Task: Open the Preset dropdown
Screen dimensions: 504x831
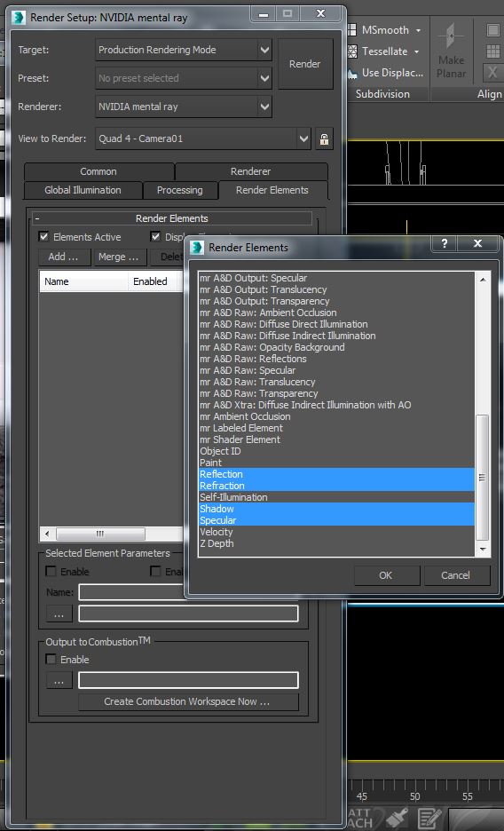Action: 264,78
